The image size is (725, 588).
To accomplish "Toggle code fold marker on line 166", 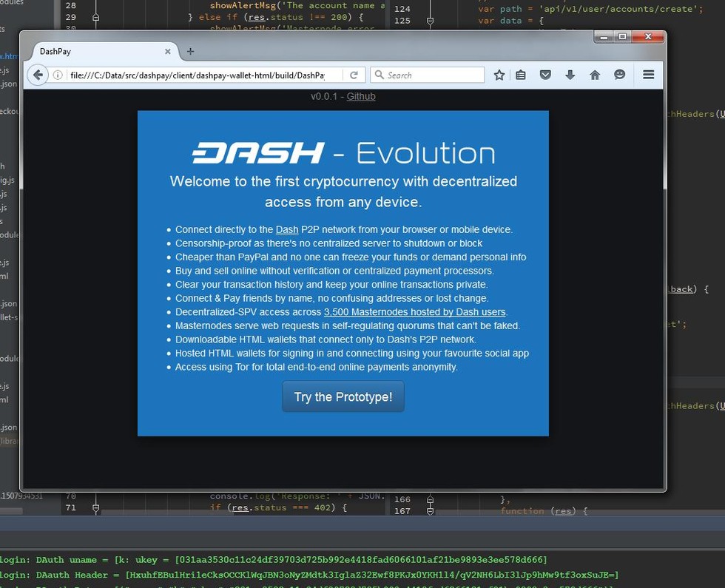I will [430, 500].
